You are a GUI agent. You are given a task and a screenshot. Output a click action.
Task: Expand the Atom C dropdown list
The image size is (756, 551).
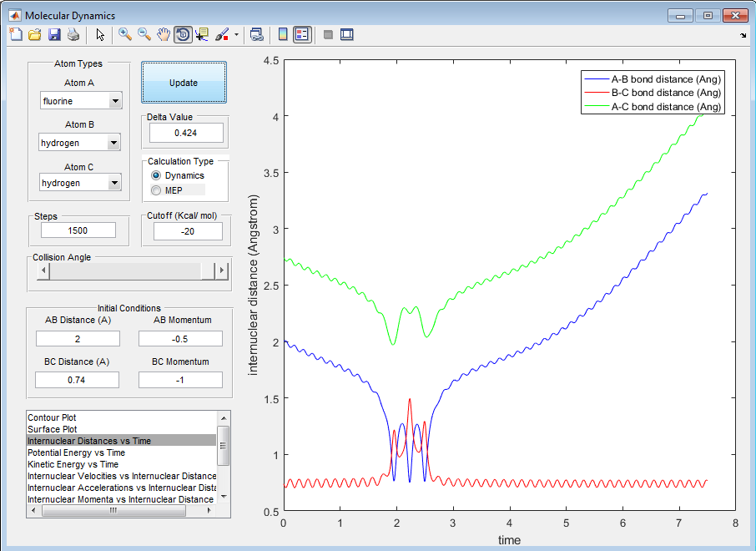tap(114, 183)
